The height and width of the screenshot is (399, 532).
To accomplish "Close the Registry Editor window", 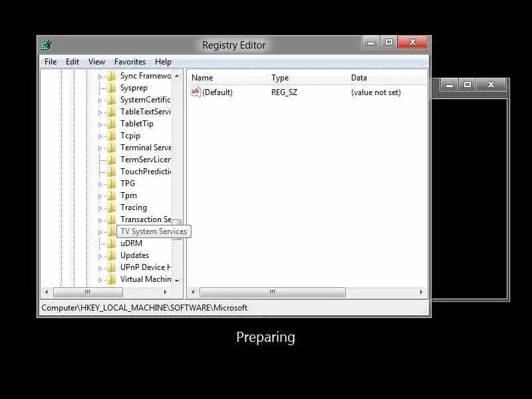I will coord(412,42).
